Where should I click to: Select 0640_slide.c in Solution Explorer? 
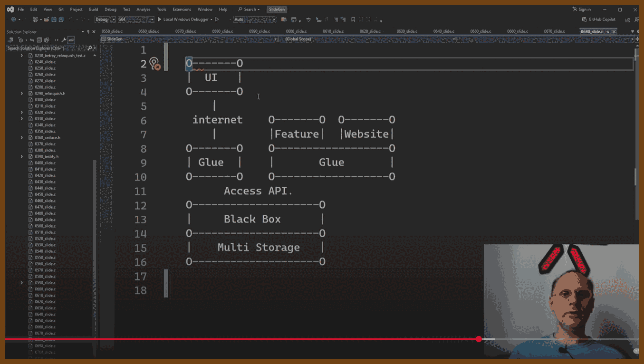45,314
